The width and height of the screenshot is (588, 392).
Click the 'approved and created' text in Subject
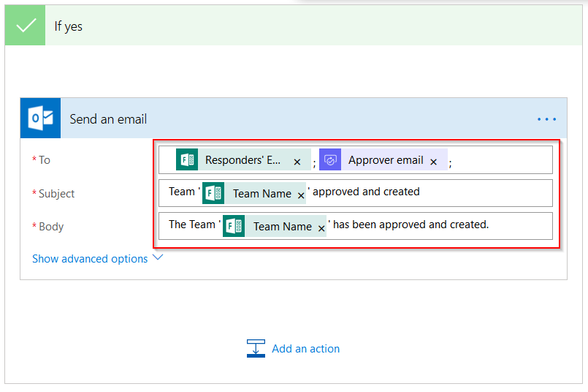point(366,192)
